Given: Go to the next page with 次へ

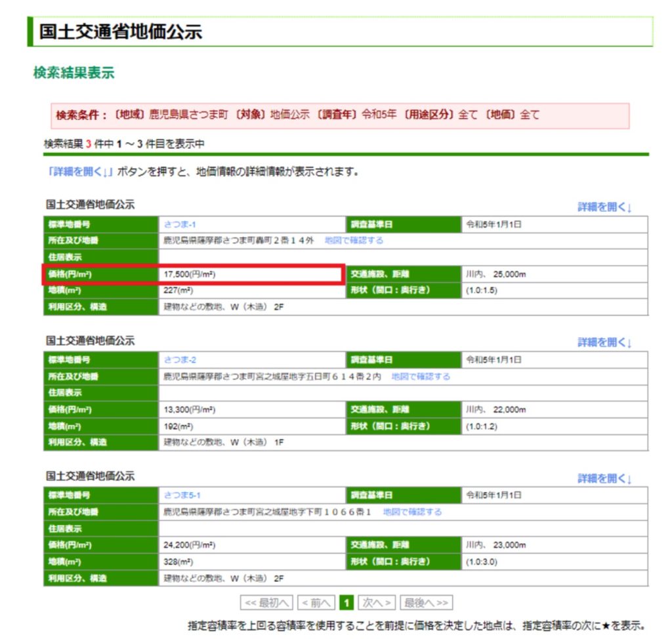Looking at the screenshot, I should (377, 603).
